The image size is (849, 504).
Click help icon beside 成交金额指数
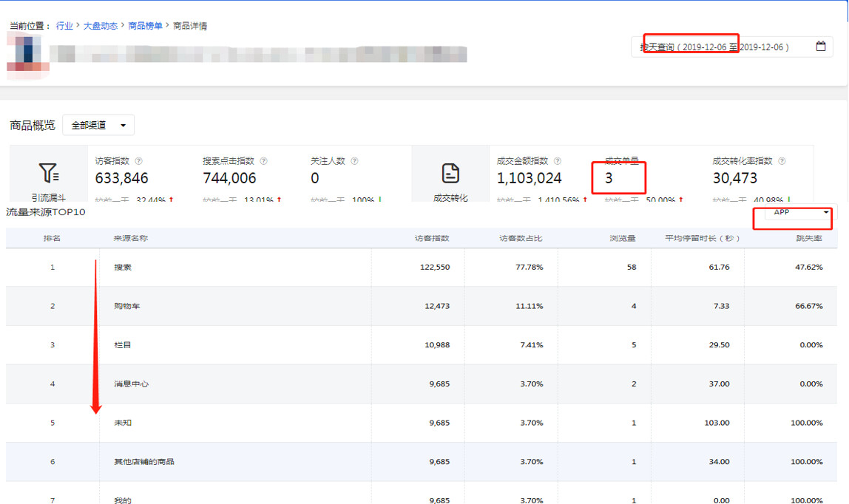(557, 161)
